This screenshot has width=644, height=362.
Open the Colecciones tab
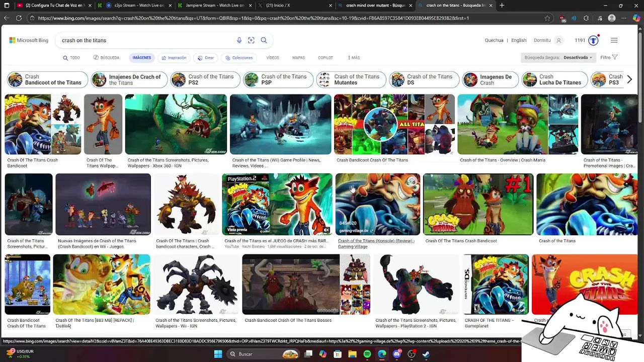pyautogui.click(x=239, y=58)
